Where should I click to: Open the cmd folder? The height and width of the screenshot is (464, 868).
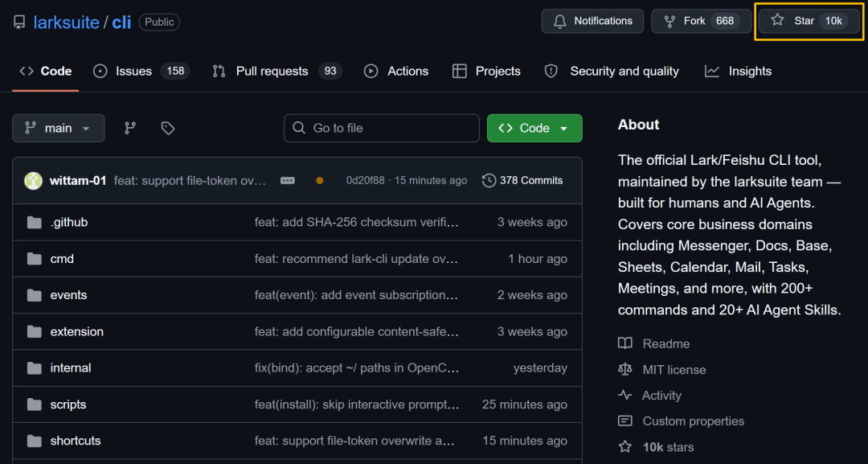pyautogui.click(x=62, y=259)
